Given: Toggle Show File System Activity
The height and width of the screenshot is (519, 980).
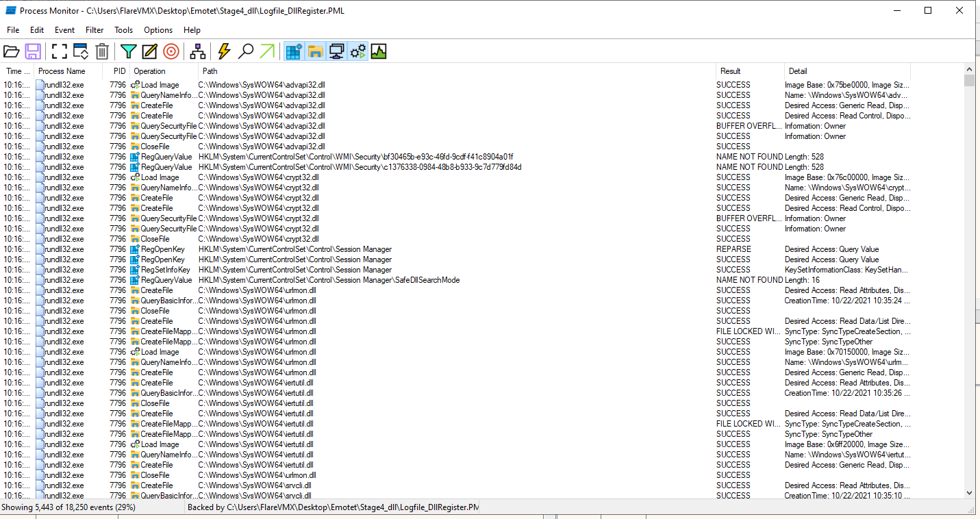Looking at the screenshot, I should [x=315, y=51].
